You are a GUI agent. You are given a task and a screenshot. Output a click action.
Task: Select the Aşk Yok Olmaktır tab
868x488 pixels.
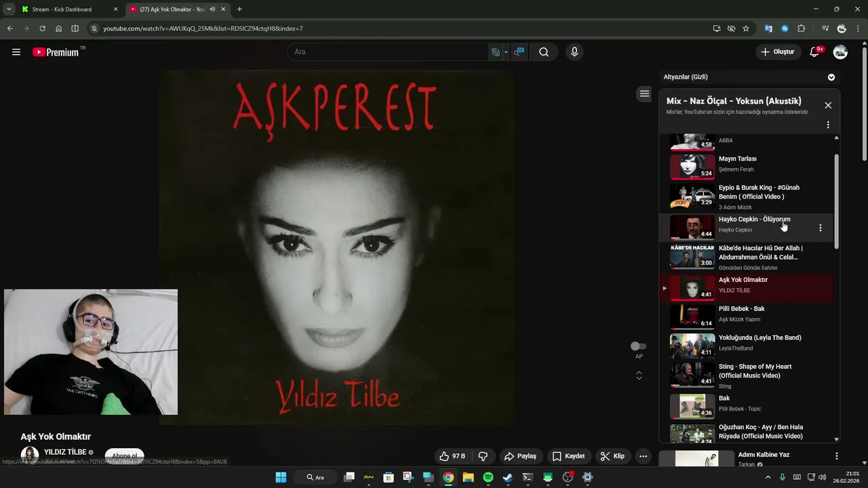pyautogui.click(x=178, y=9)
